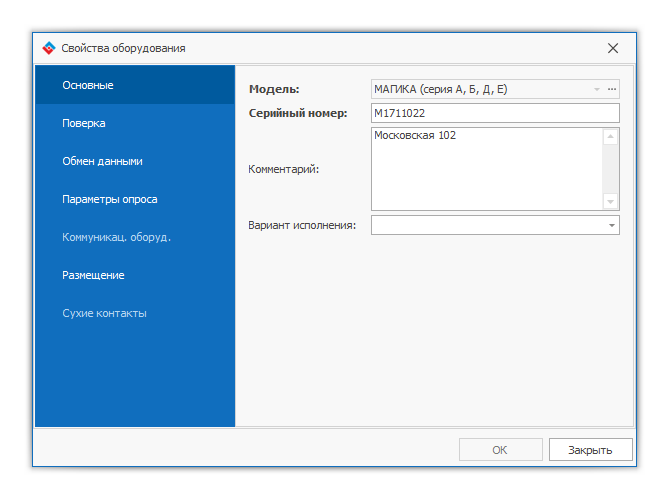The image size is (669, 499).
Task: Click the Московская 102 comment text
Action: click(415, 135)
